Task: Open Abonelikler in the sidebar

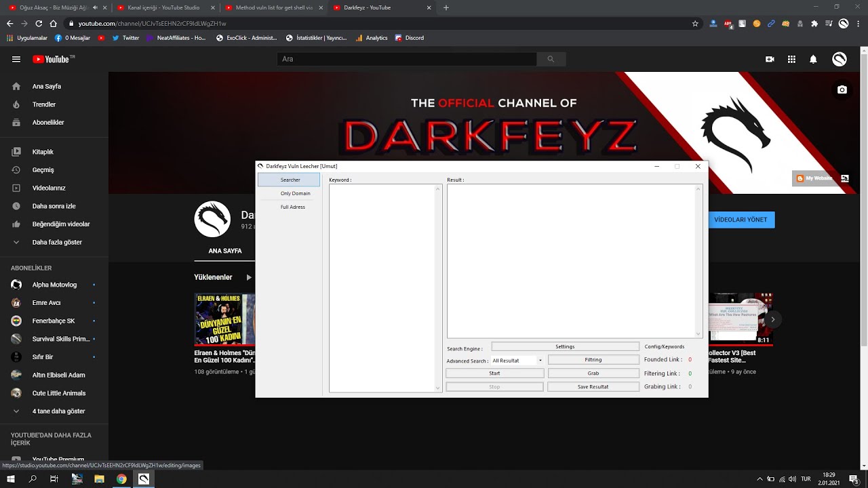Action: (54, 123)
